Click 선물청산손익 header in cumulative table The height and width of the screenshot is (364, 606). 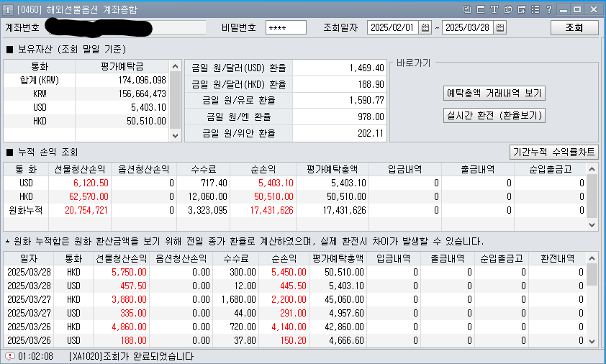point(80,169)
